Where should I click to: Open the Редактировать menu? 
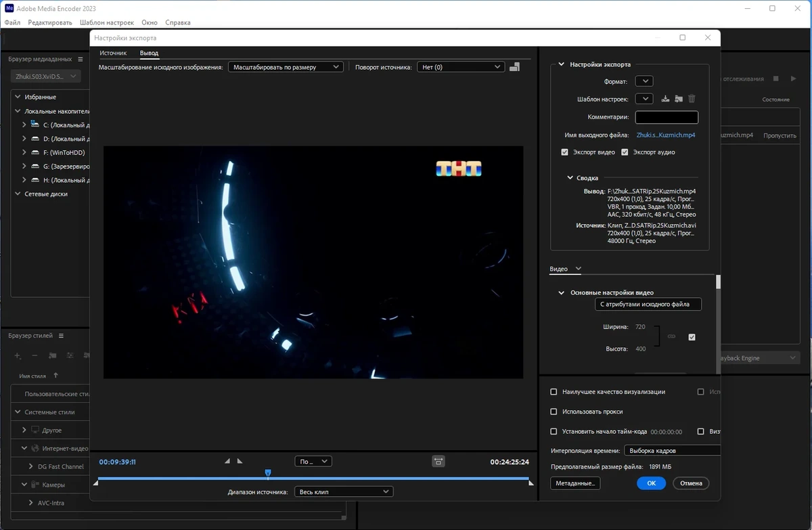click(x=50, y=22)
